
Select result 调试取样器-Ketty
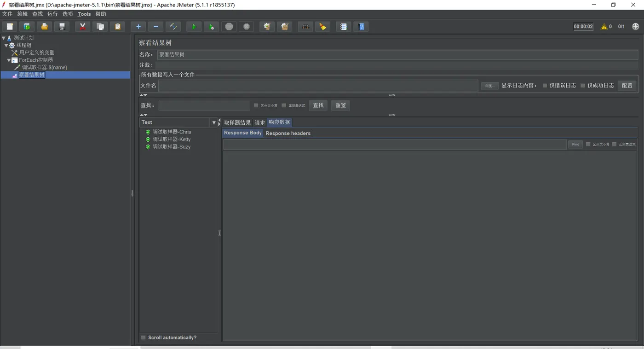172,140
